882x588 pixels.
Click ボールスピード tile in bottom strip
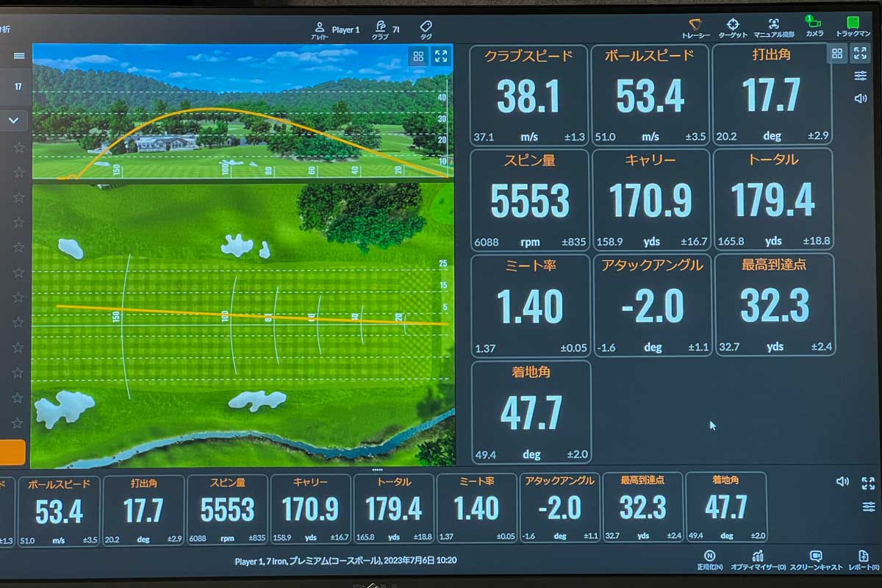tap(60, 510)
